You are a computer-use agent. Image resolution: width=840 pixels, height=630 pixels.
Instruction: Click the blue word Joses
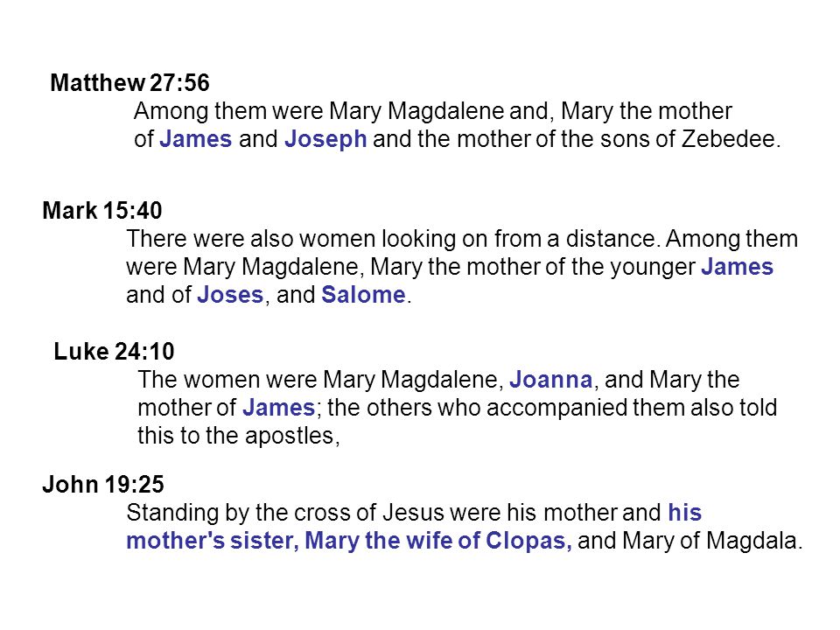[x=230, y=295]
